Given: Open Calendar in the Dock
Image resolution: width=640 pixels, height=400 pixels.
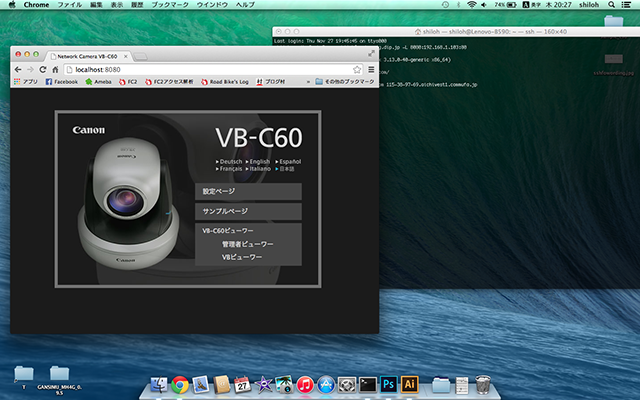Looking at the screenshot, I should (242, 384).
